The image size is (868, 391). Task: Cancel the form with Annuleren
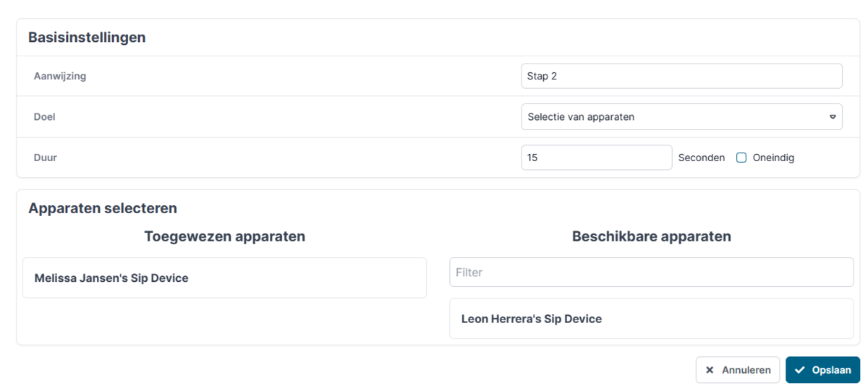coord(738,370)
